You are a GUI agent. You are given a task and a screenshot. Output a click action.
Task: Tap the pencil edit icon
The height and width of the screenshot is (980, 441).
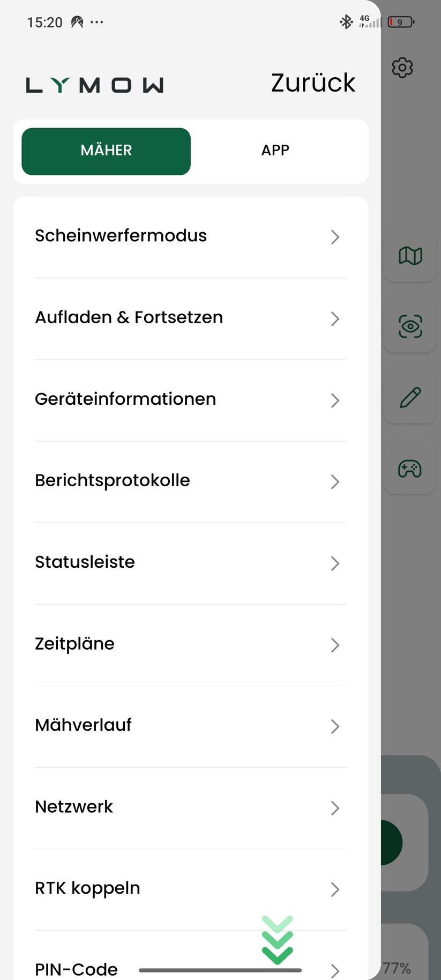click(x=410, y=398)
